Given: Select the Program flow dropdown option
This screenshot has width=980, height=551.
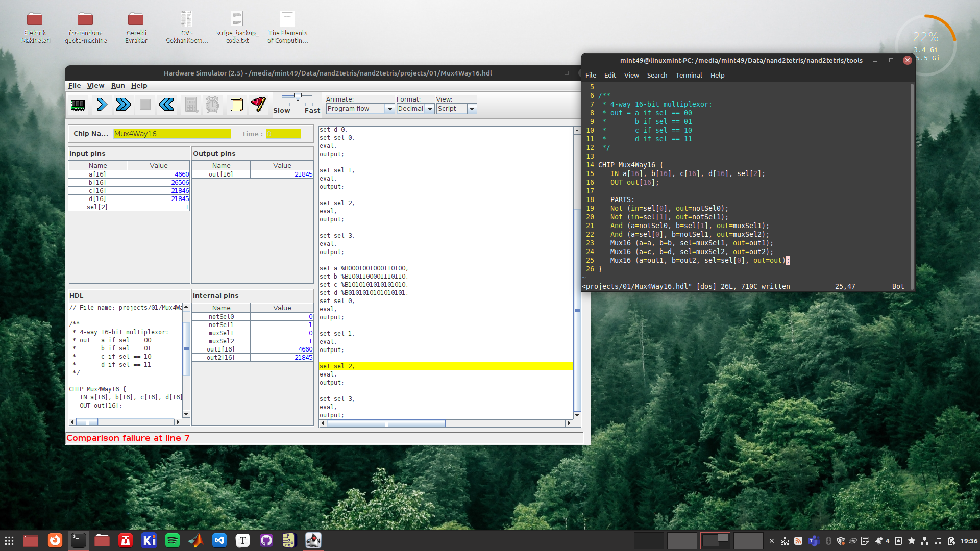Looking at the screenshot, I should click(359, 108).
